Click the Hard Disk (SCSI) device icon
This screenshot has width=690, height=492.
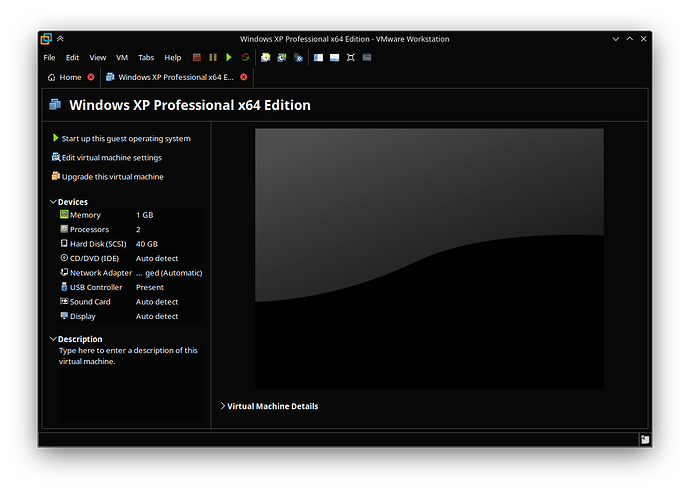pyautogui.click(x=64, y=243)
